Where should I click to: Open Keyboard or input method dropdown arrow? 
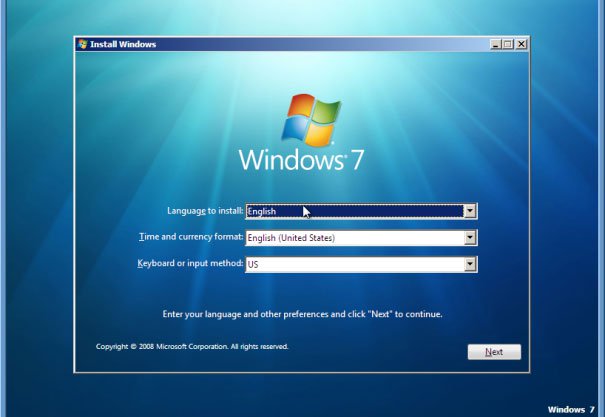470,264
